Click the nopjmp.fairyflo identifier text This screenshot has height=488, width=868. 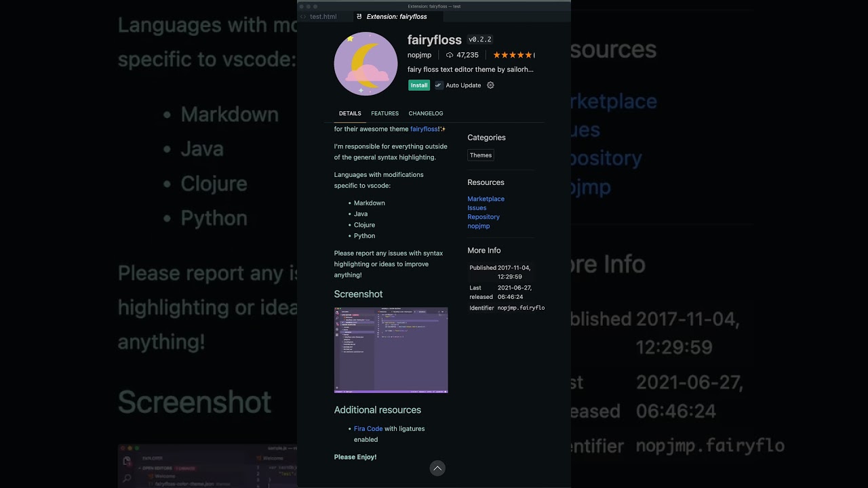[521, 308]
